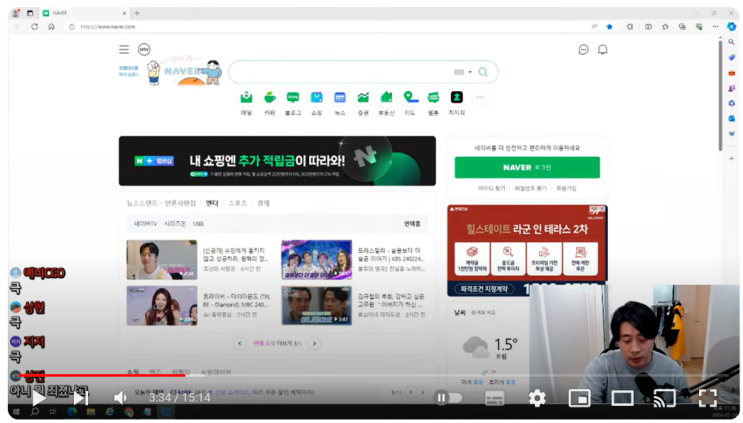Open Naver notifications bell
This screenshot has width=743, height=423.
point(603,50)
